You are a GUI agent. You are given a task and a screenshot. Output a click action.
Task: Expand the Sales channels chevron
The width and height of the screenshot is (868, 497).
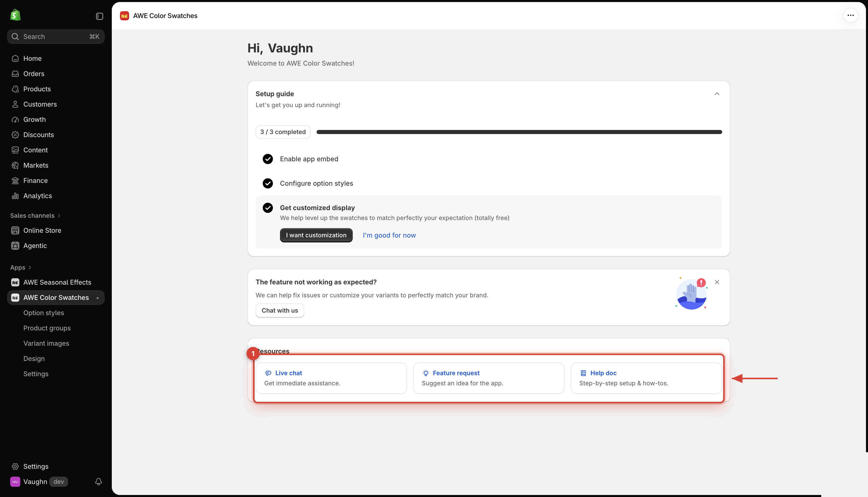(59, 216)
